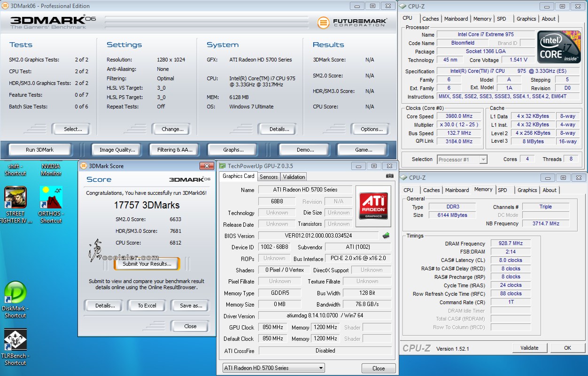Click the CAS# Latency 8.0 clocks value
588x376 pixels.
coord(511,260)
